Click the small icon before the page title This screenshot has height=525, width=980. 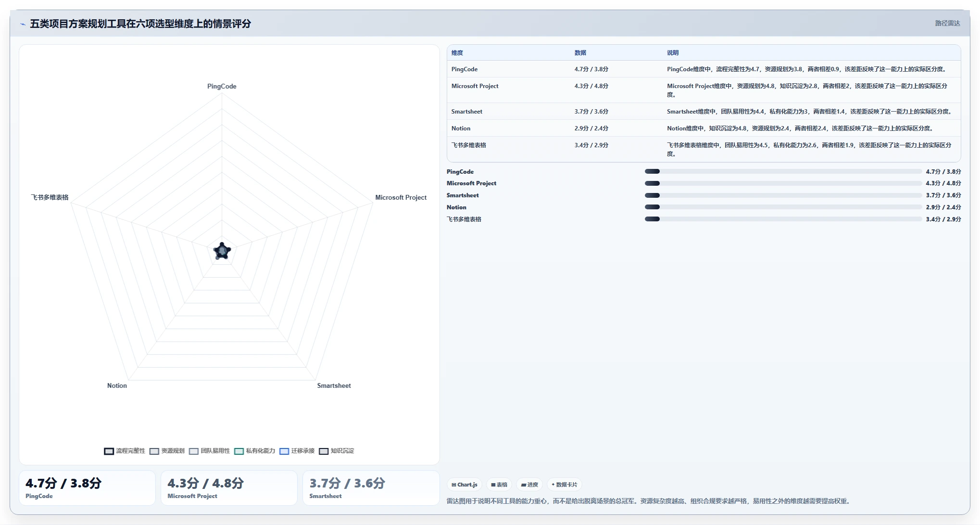[x=23, y=24]
